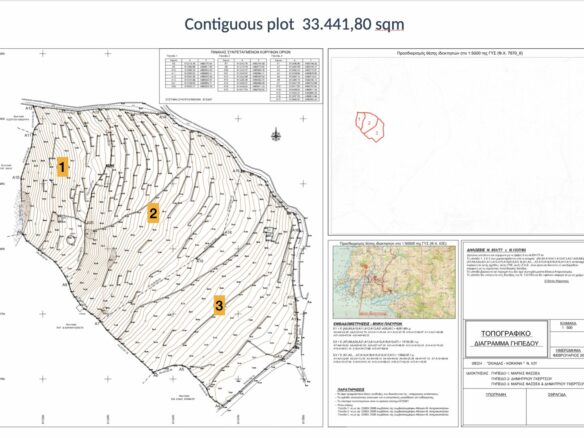The width and height of the screenshot is (584, 438).
Task: Select the orange plot label 1
Action: click(62, 166)
